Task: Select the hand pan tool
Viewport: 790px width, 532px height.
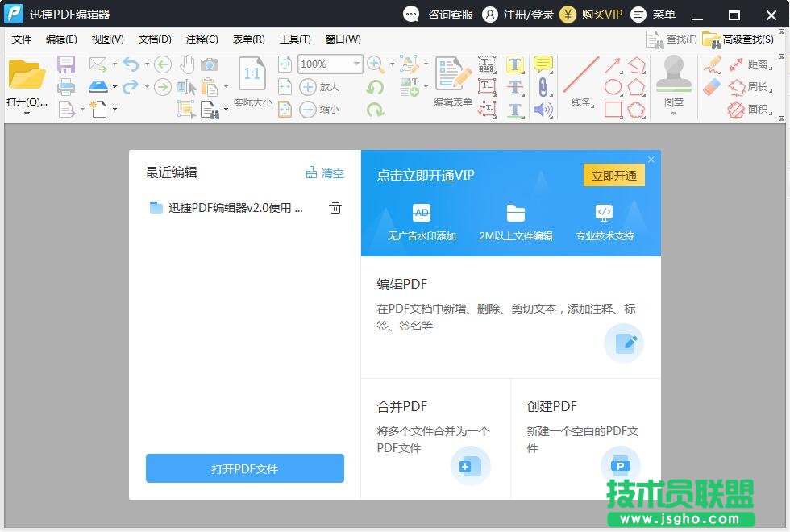Action: (x=186, y=63)
